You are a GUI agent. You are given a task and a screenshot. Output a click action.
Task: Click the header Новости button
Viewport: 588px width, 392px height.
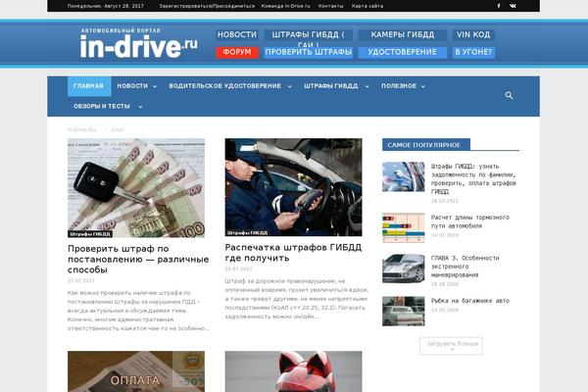237,35
